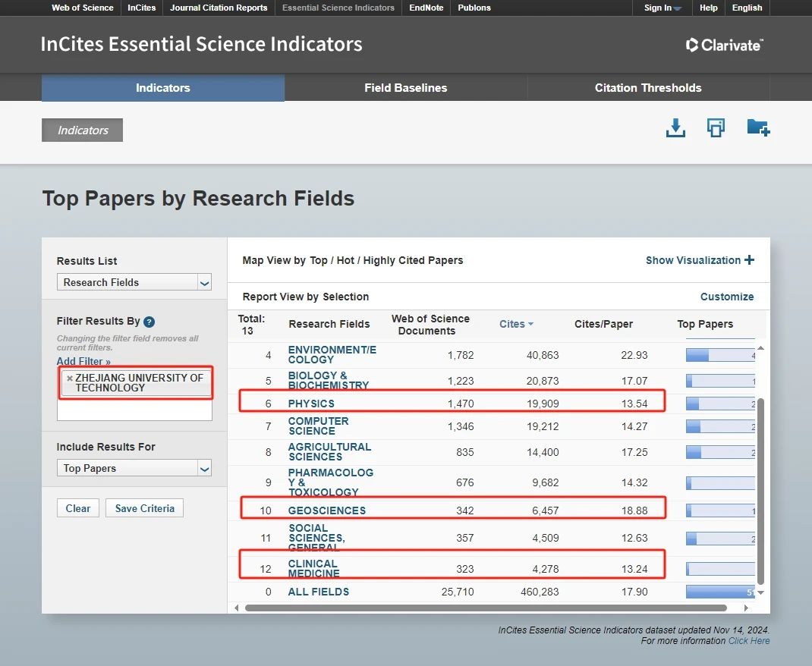
Task: Open the Top Papers include results dropdown
Action: click(134, 468)
